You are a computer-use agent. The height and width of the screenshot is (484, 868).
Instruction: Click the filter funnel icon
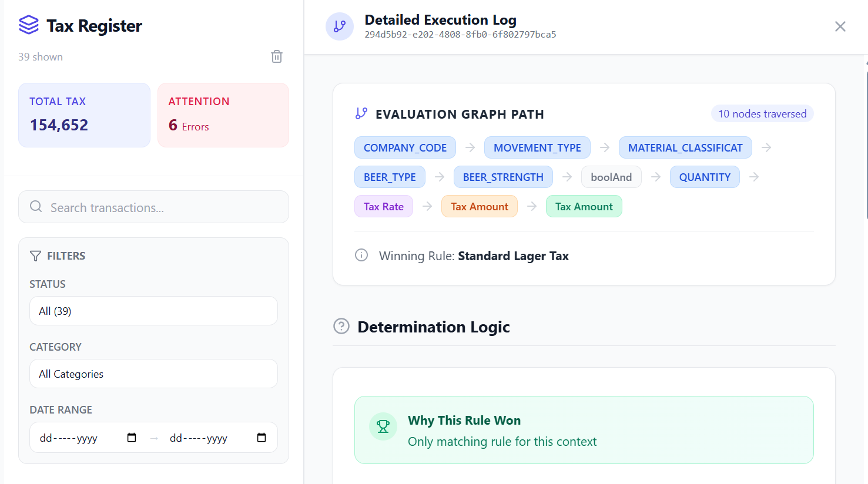tap(35, 256)
